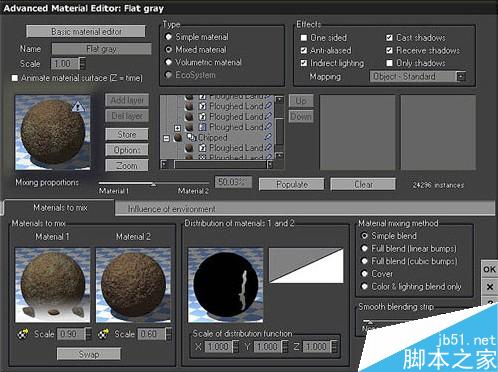Viewport: 498px width, 372px height.
Task: Click the Zoom button
Action: 127,165
